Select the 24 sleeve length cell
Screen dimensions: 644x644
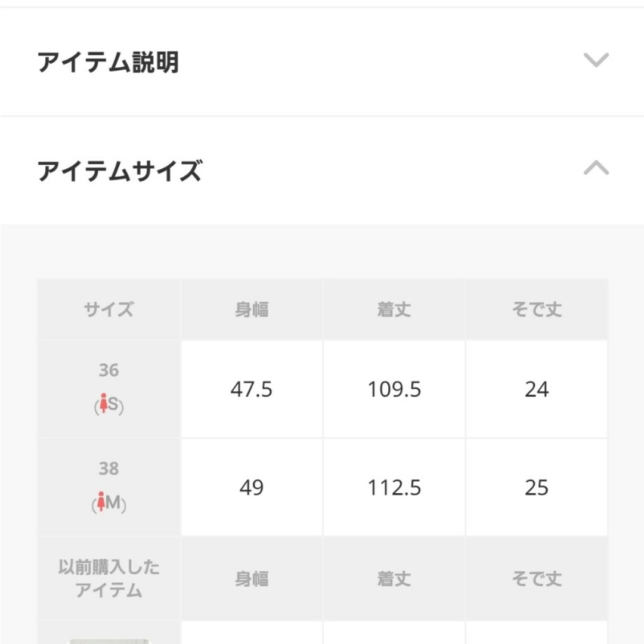coord(537,389)
